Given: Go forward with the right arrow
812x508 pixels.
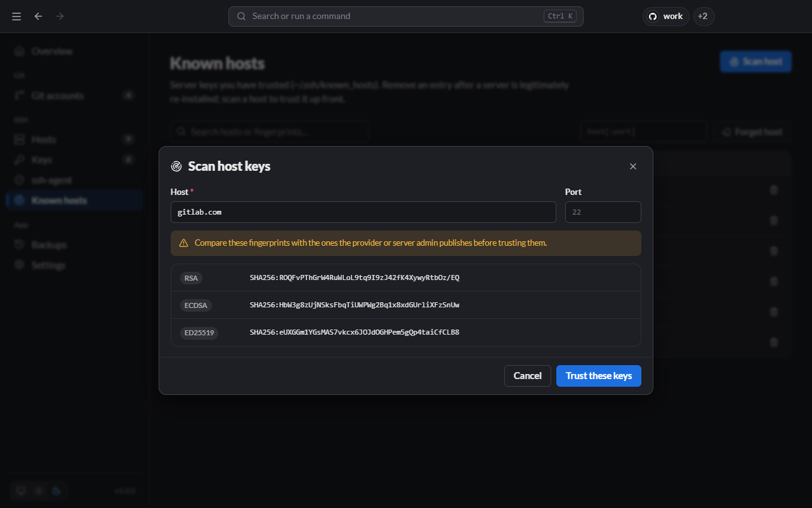Looking at the screenshot, I should tap(60, 17).
